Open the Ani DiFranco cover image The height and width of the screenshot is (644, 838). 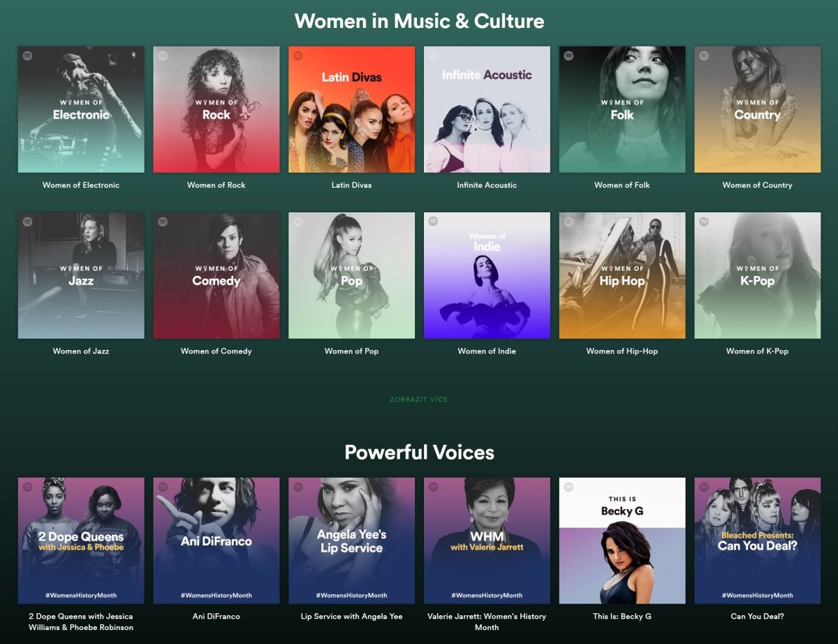click(x=216, y=541)
